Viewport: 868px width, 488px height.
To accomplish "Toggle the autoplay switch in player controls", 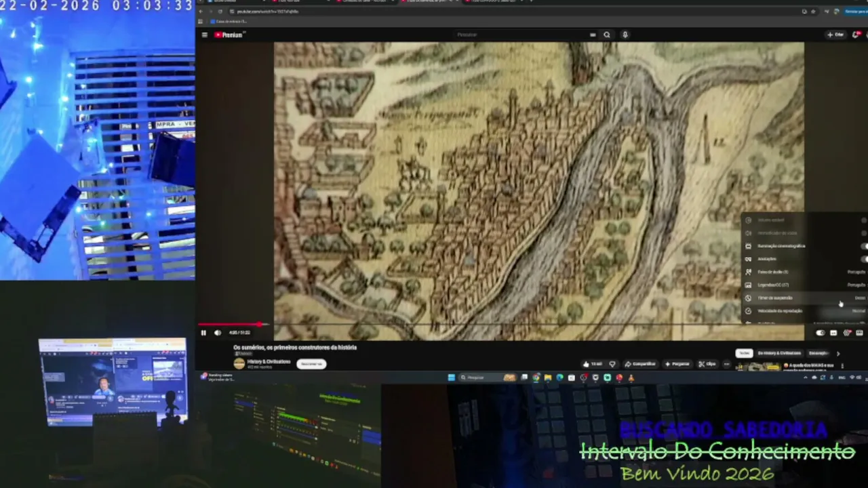I will point(821,333).
